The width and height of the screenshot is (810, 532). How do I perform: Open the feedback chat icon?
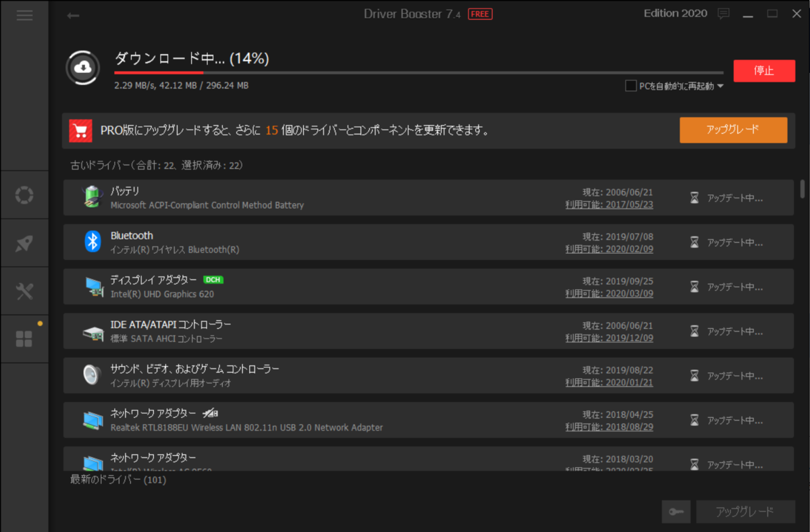coord(724,14)
